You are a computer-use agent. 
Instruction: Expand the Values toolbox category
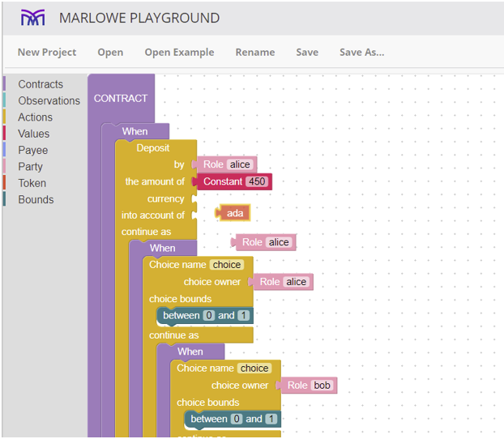pos(34,134)
